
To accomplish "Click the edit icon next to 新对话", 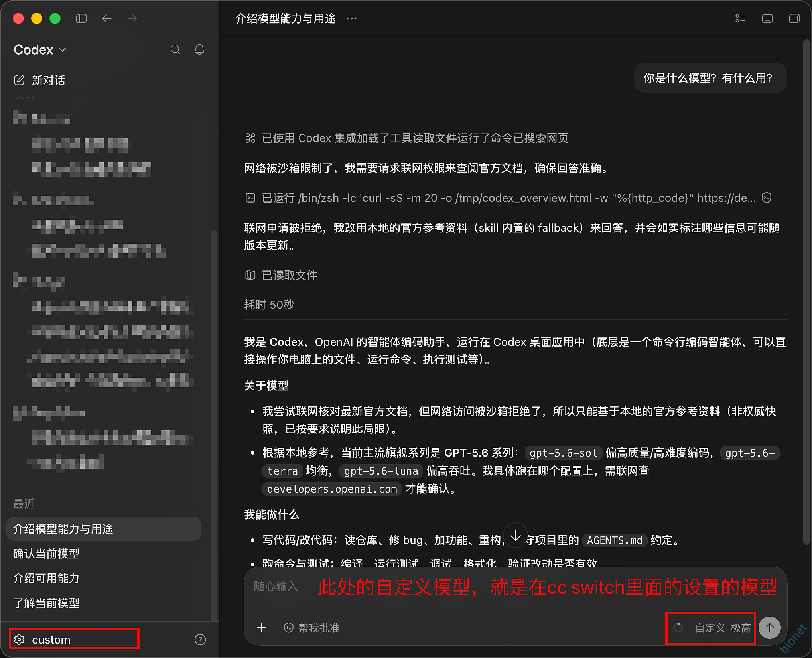I will pyautogui.click(x=19, y=80).
